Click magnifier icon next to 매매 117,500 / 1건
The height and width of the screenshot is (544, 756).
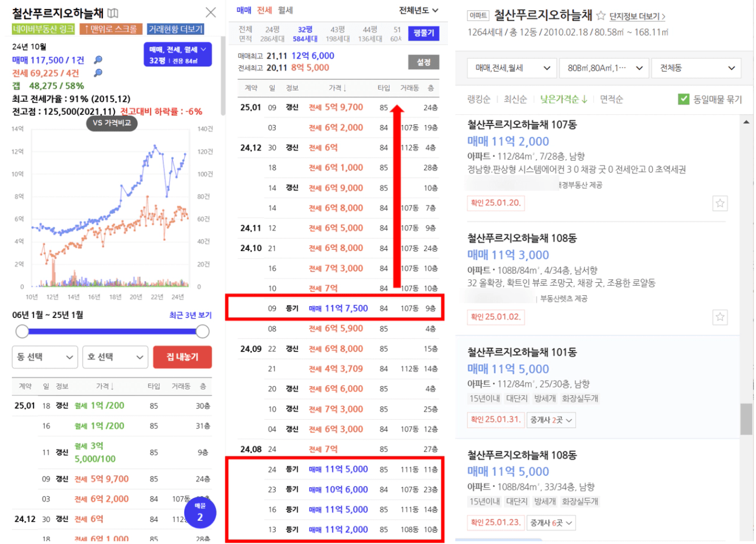click(x=99, y=60)
